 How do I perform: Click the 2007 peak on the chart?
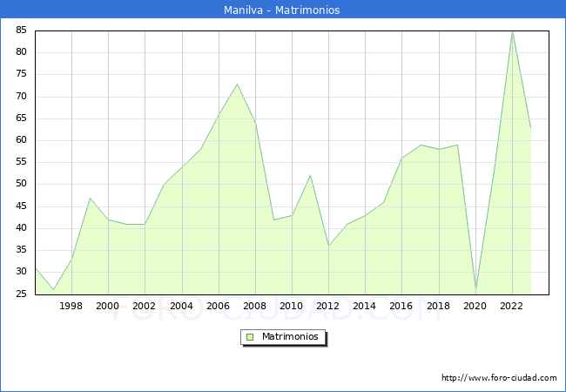pyautogui.click(x=237, y=84)
